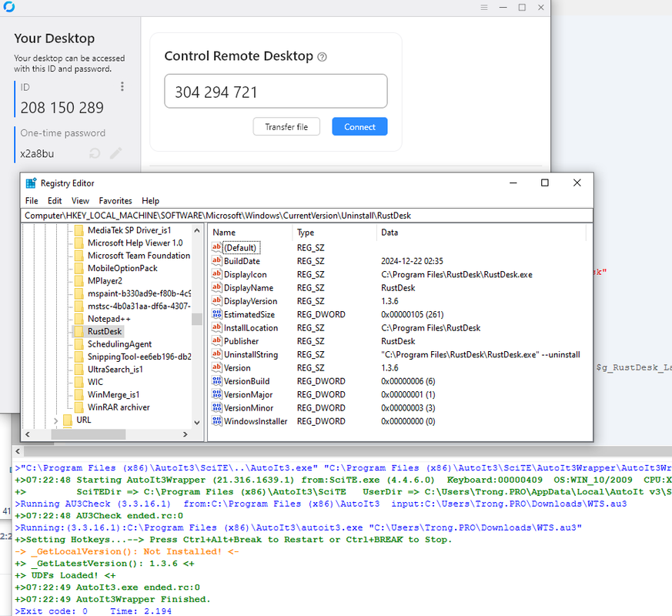The height and width of the screenshot is (616, 672).
Task: Refresh the one-time password
Action: click(94, 153)
